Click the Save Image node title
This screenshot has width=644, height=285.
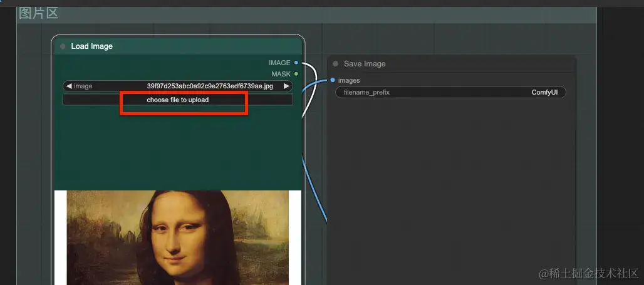[365, 64]
